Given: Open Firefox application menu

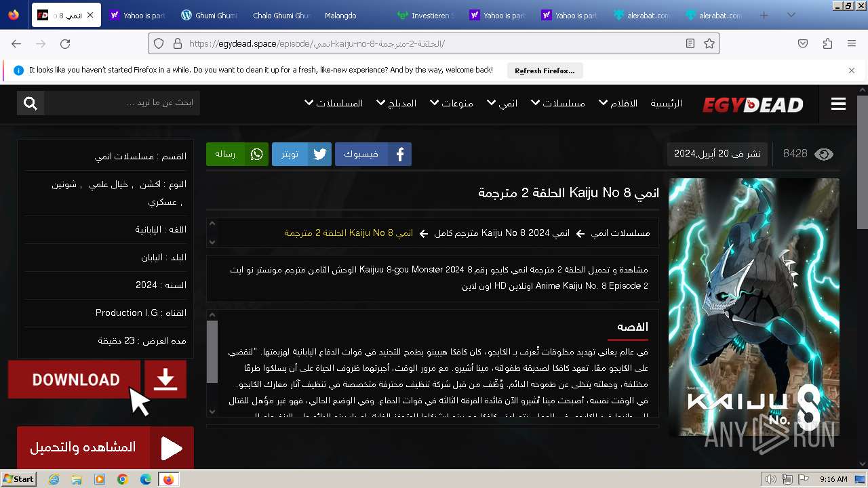Looking at the screenshot, I should (x=852, y=43).
